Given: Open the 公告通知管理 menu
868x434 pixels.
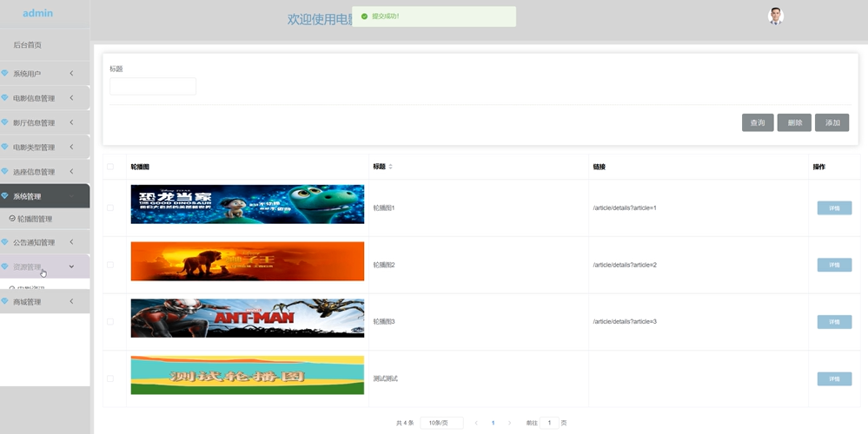Looking at the screenshot, I should point(45,241).
